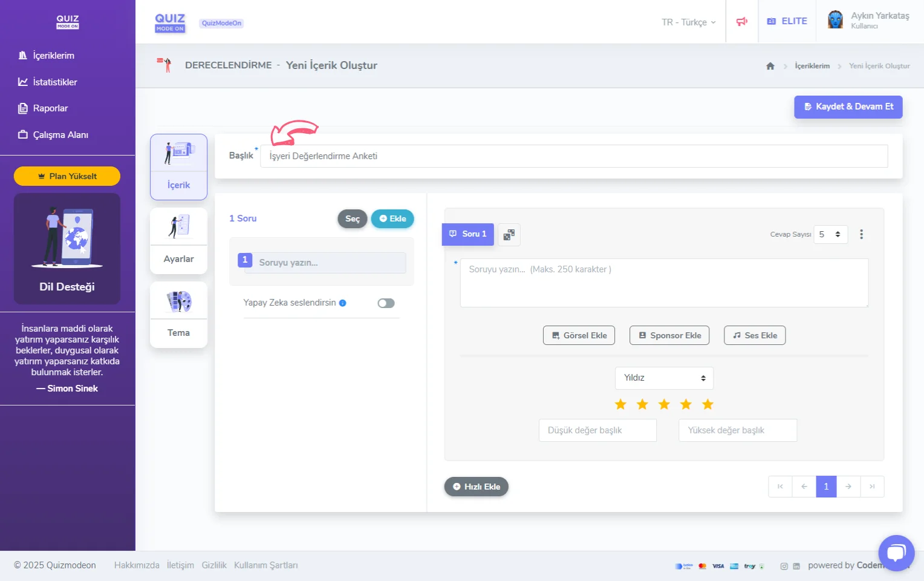Click the announcements megaphone icon
Image resolution: width=924 pixels, height=581 pixels.
click(x=741, y=22)
